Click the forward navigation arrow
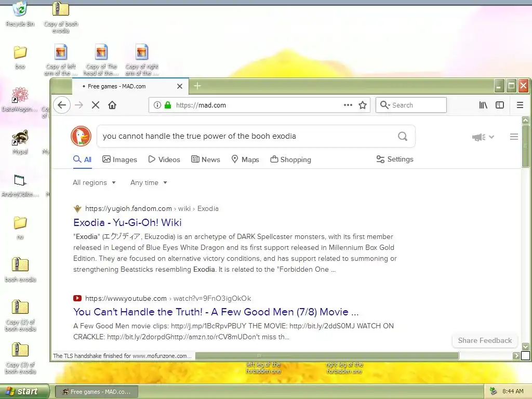The height and width of the screenshot is (399, 532). click(x=79, y=105)
